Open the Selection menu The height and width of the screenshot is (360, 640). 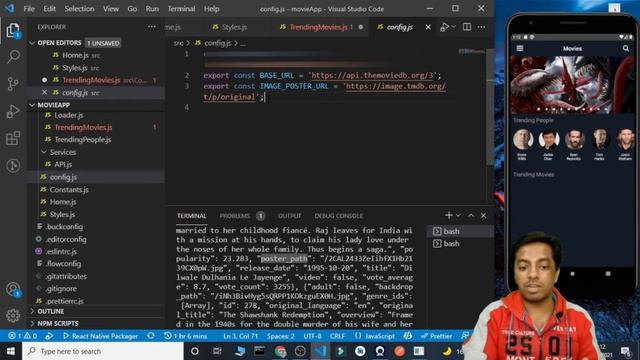coord(79,9)
